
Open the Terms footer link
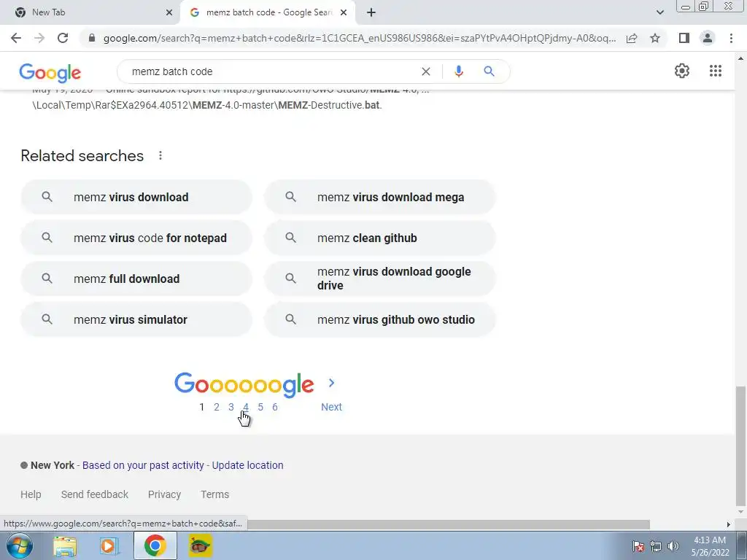click(215, 495)
